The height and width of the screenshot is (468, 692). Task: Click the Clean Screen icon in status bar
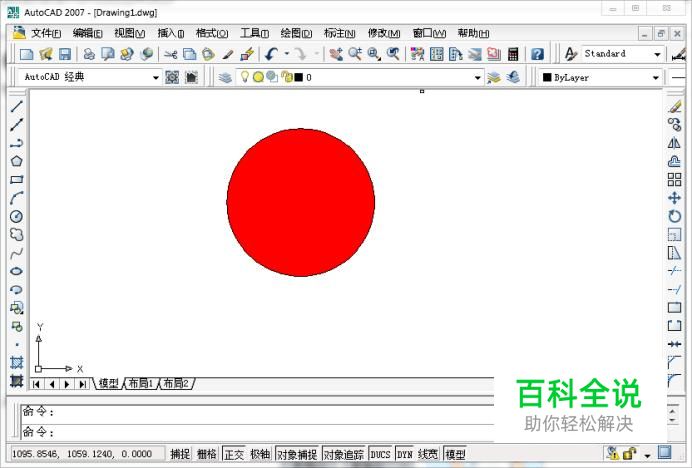664,452
